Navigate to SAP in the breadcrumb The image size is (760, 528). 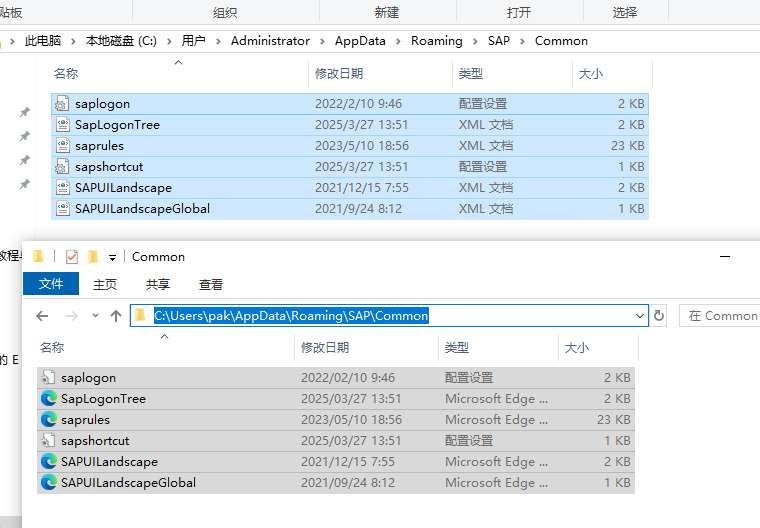tap(499, 41)
